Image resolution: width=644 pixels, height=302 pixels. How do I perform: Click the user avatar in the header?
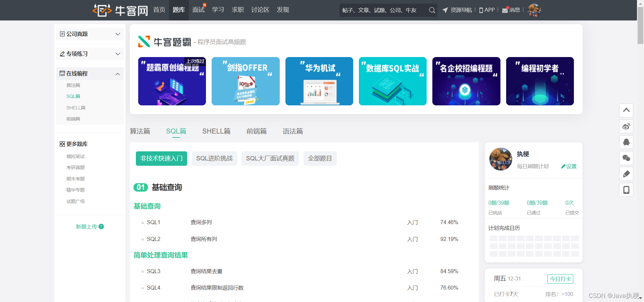click(x=534, y=10)
